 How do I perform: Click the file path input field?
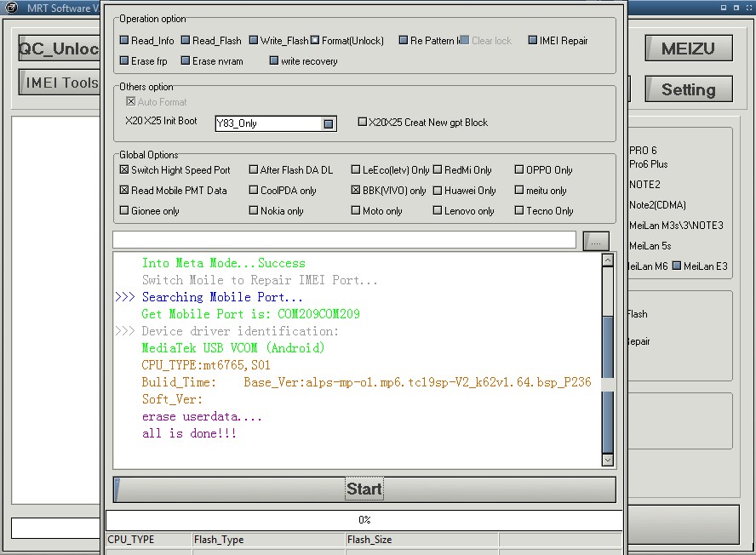pos(344,240)
